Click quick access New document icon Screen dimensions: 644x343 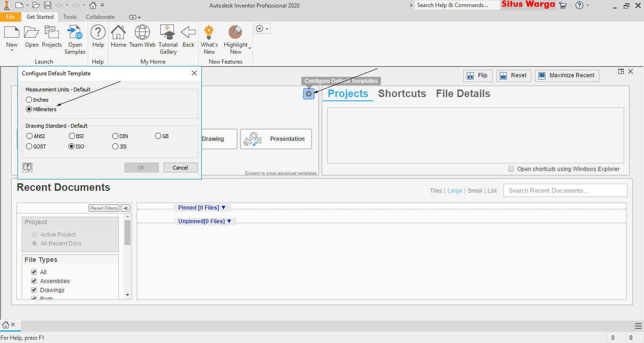coord(19,5)
